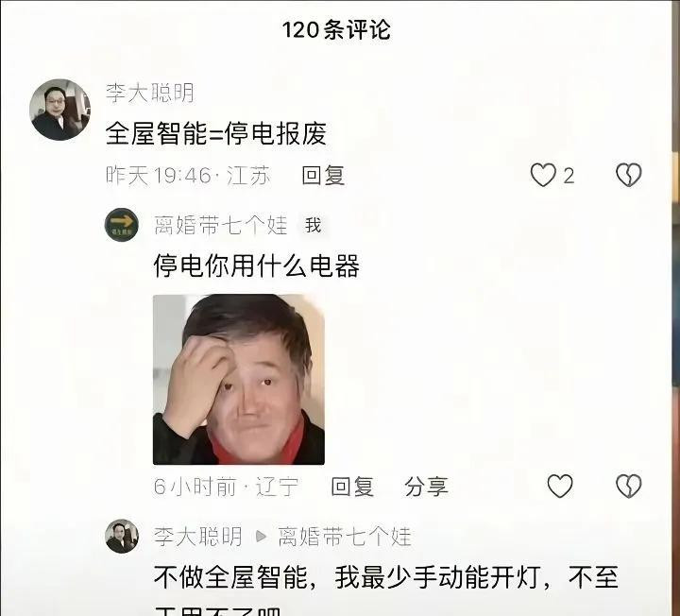Like the comment 全屋智能=停电报废
Screen dimensions: 680x616
(543, 175)
